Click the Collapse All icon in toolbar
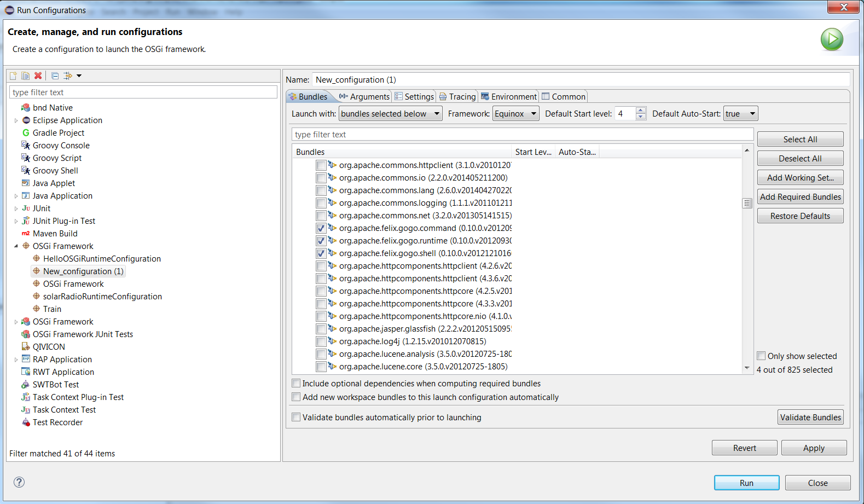Viewport: 864px width, 504px height. click(55, 76)
